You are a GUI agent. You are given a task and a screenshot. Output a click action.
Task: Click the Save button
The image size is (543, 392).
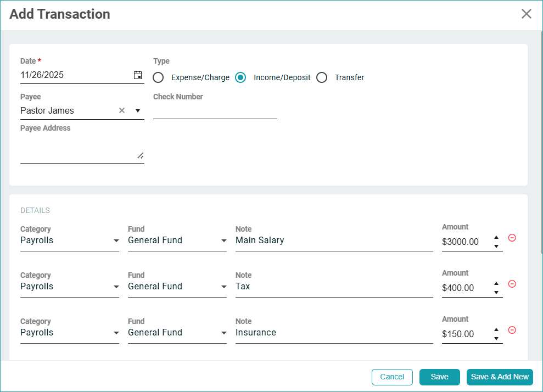click(x=439, y=377)
